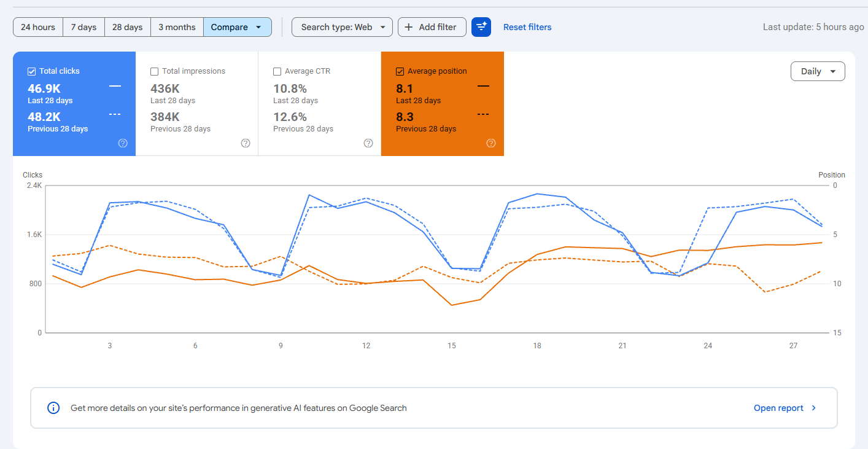Expand the Search type: Web dropdown
This screenshot has height=449, width=868.
pos(342,27)
